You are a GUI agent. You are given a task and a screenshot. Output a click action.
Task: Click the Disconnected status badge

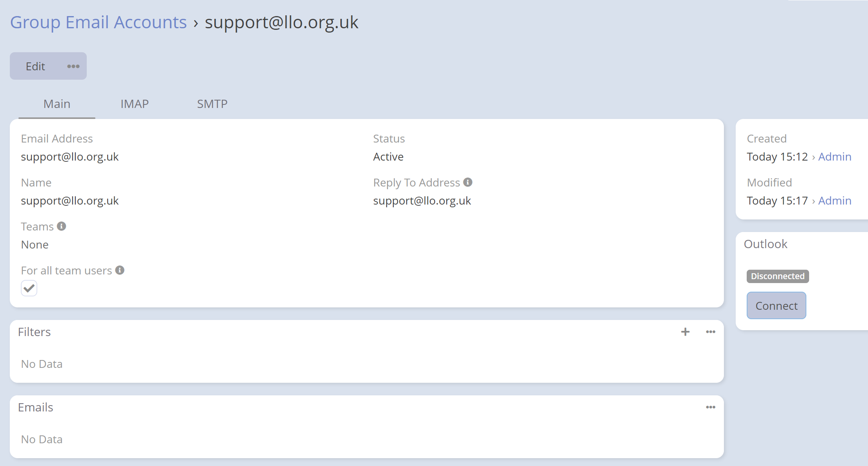[x=777, y=276]
